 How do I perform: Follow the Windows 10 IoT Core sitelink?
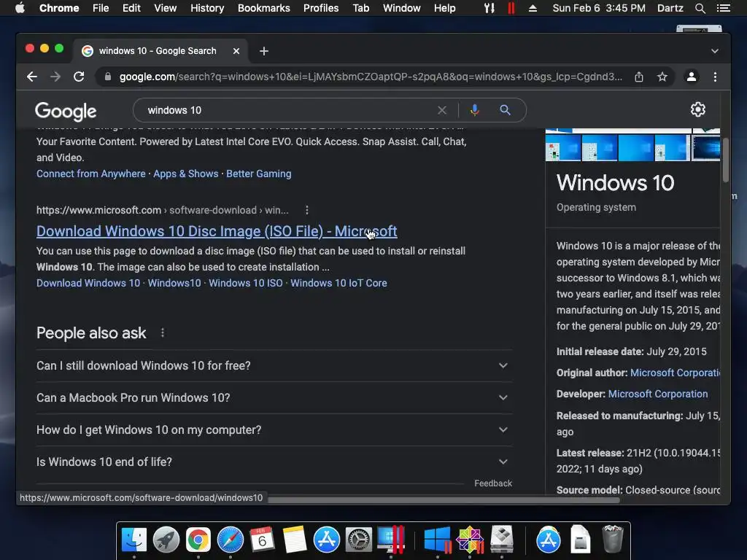338,283
